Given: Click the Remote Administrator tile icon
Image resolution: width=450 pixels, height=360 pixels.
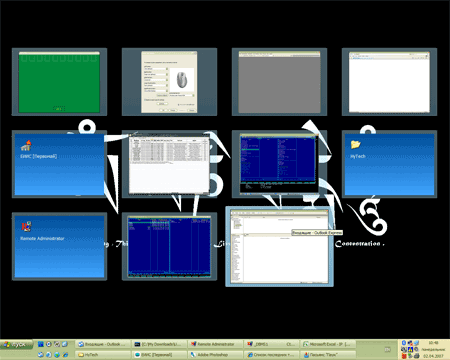Looking at the screenshot, I should (x=26, y=226).
